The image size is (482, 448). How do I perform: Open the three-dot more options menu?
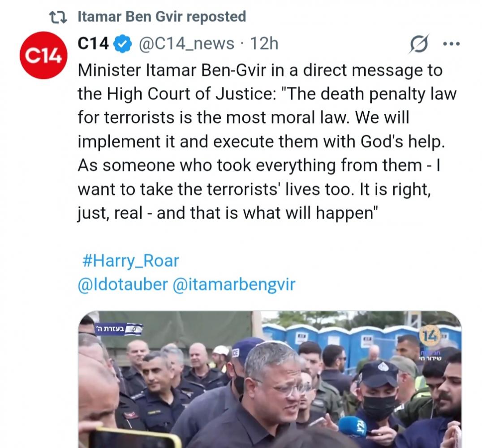451,44
